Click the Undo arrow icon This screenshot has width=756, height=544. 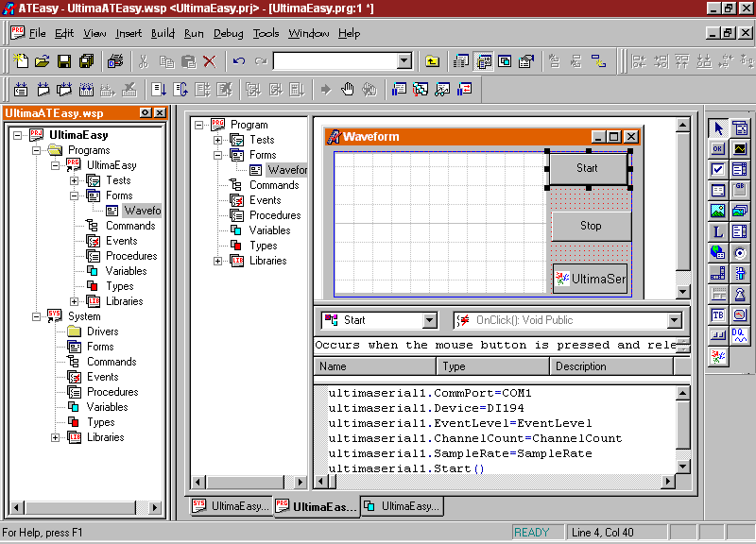239,61
